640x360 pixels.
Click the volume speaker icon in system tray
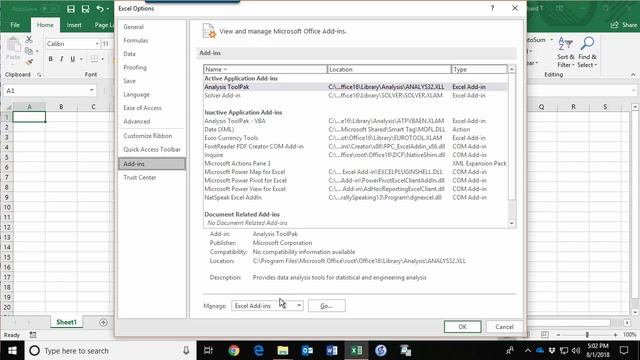point(576,351)
